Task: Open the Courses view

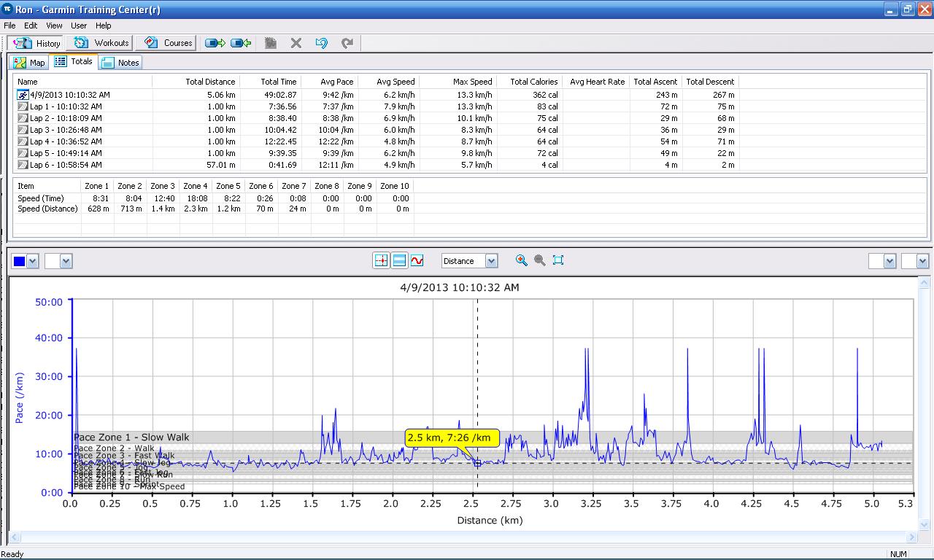Action: 168,43
